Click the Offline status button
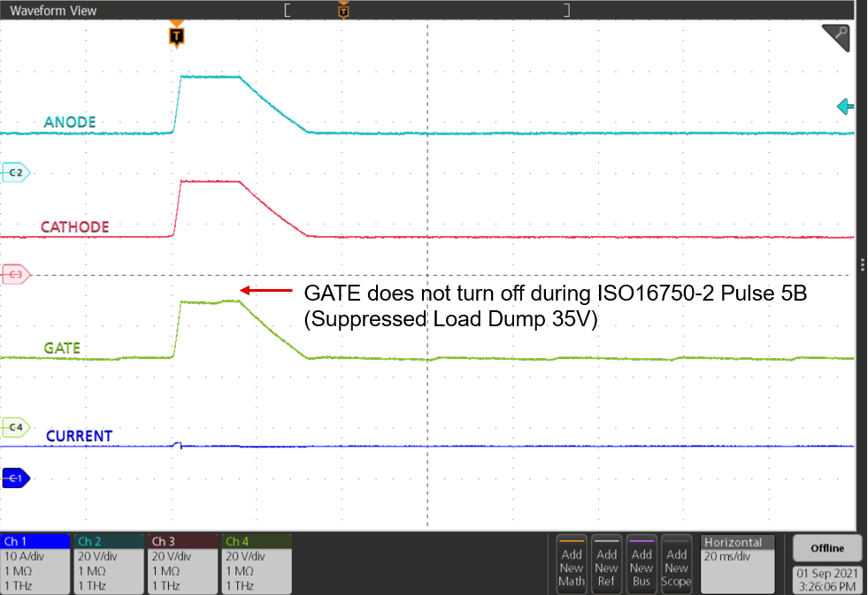 [x=826, y=547]
